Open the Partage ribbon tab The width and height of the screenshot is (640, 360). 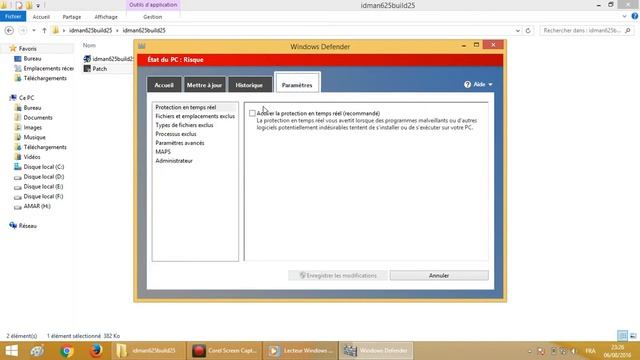pyautogui.click(x=72, y=17)
